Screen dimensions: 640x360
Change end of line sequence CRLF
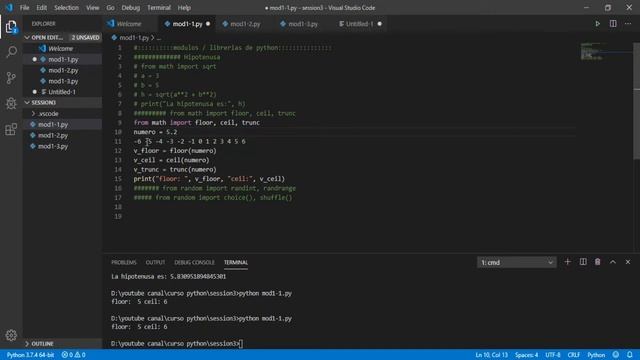point(573,355)
